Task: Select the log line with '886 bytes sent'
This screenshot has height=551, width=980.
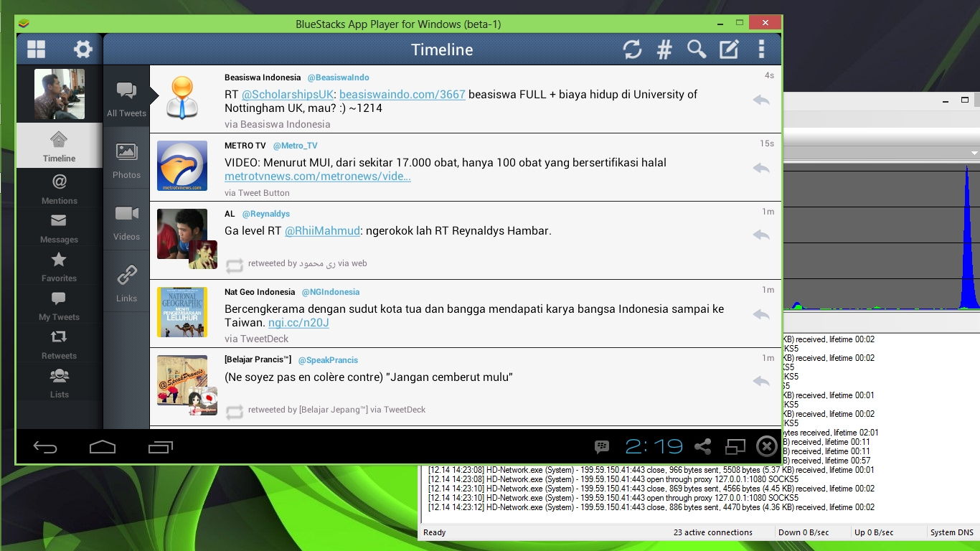Action: pyautogui.click(x=651, y=507)
